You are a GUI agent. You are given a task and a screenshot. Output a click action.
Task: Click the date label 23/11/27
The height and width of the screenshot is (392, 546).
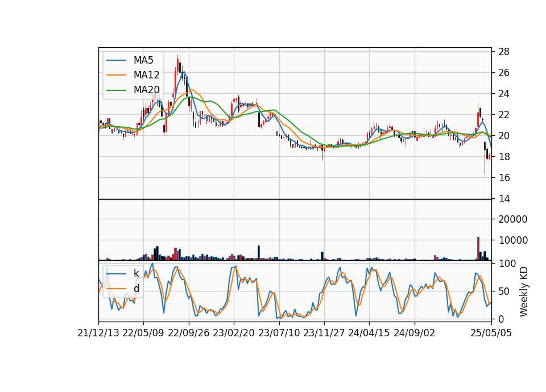324,333
